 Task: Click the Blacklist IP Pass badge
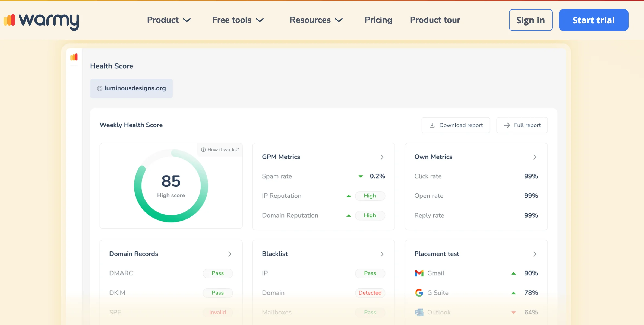pos(370,273)
